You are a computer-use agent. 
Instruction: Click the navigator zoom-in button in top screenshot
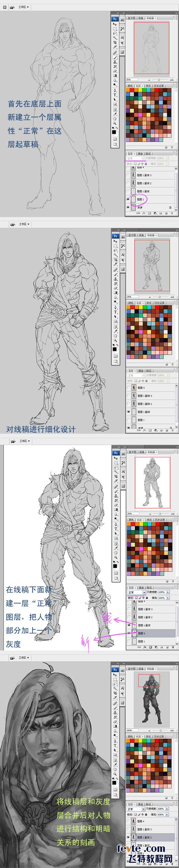[x=172, y=80]
